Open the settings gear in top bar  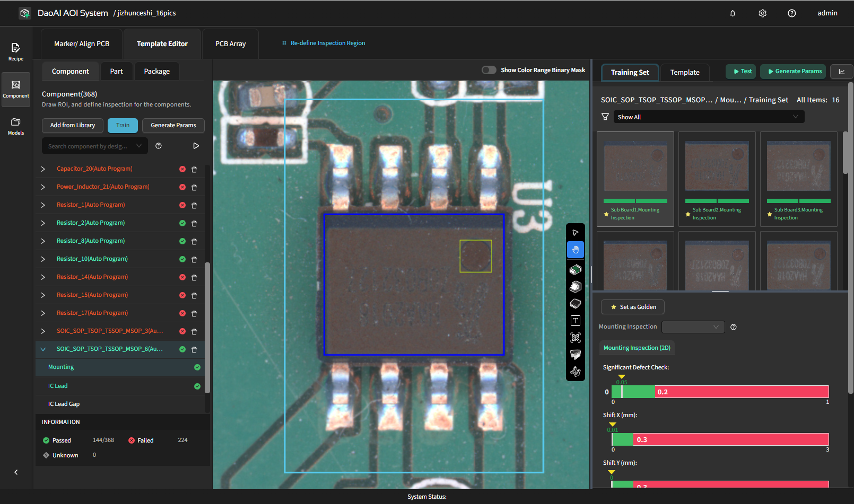762,13
